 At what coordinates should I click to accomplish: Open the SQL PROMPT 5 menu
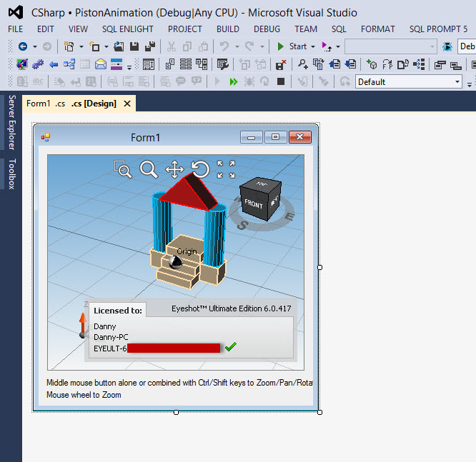click(x=438, y=29)
